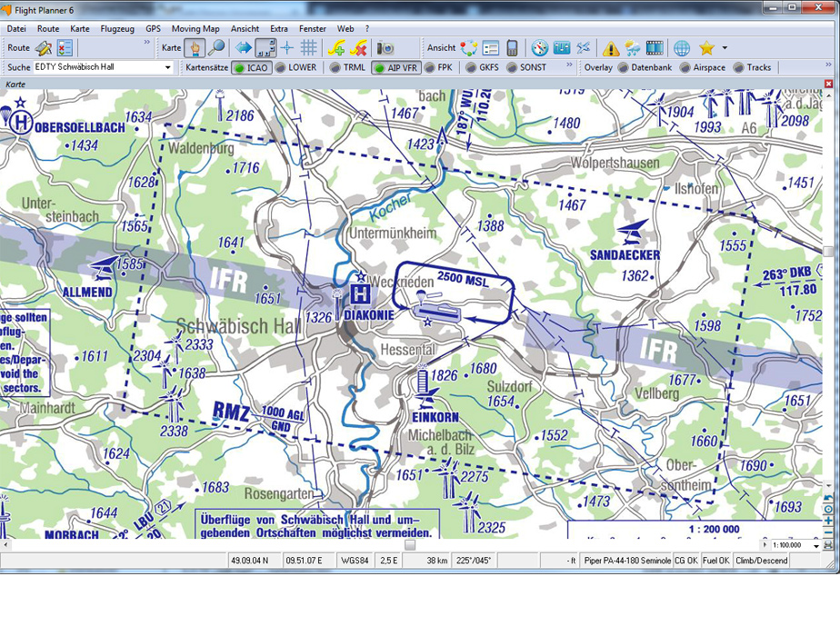Toggle the TRML chart set
The height and width of the screenshot is (636, 840).
[x=348, y=67]
